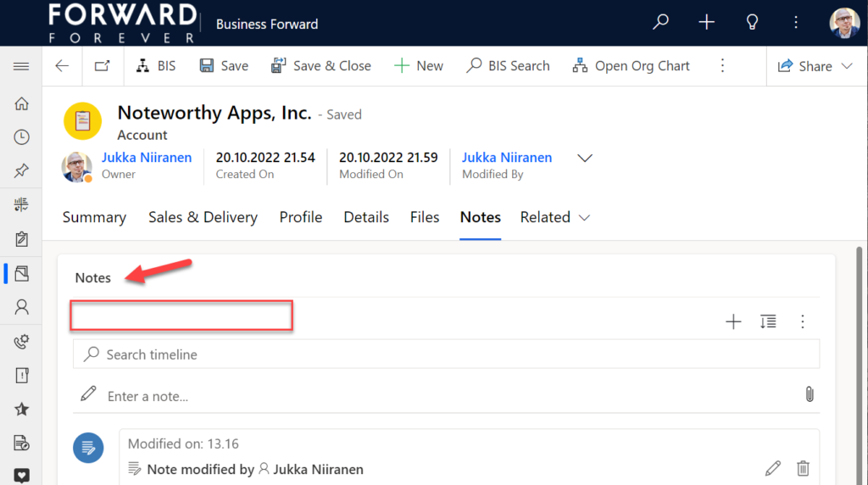Screen dimensions: 868x485
Task: Open the exclamation document icon in sidebar
Action: click(21, 376)
